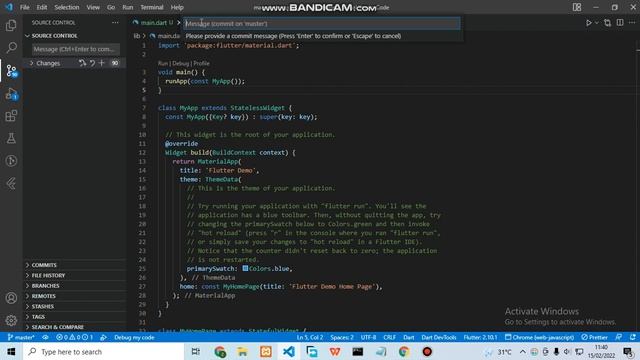This screenshot has width=640, height=360.
Task: Open Task View on taskbar
Action: point(196,351)
